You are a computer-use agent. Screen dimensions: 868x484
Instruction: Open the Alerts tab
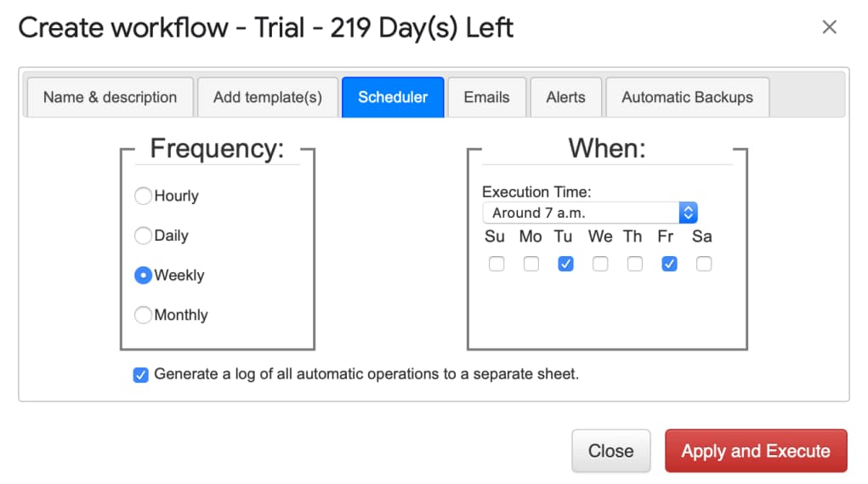click(x=565, y=97)
